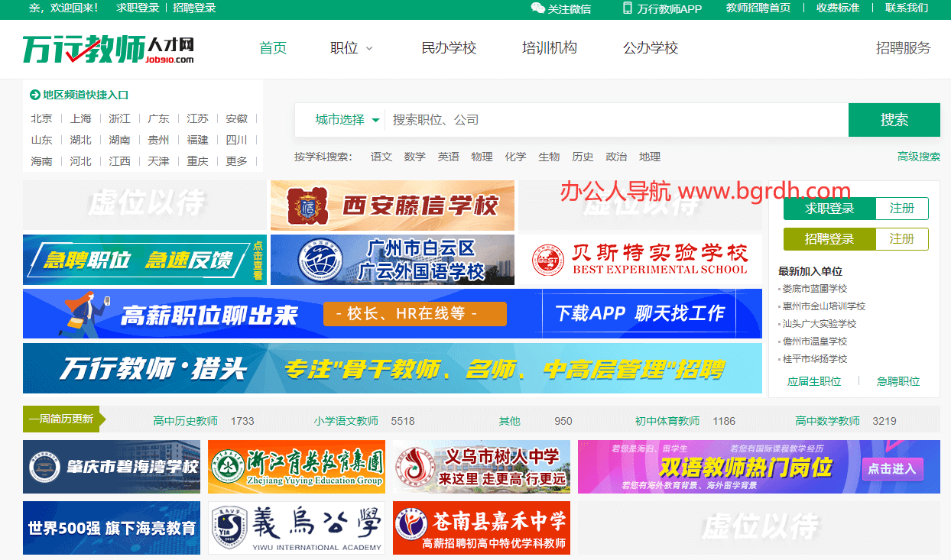Search by subject 语文
Image resolution: width=951 pixels, height=560 pixels.
[381, 157]
